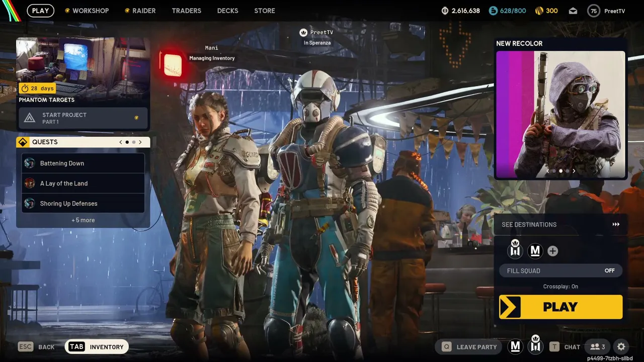Image resolution: width=644 pixels, height=362 pixels.
Task: Open the Battening Down quest
Action: tap(83, 163)
